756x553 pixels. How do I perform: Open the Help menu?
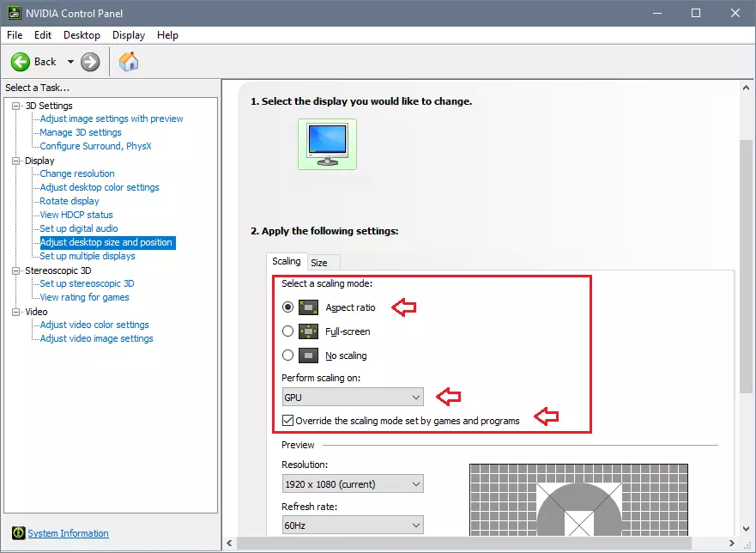coord(167,35)
